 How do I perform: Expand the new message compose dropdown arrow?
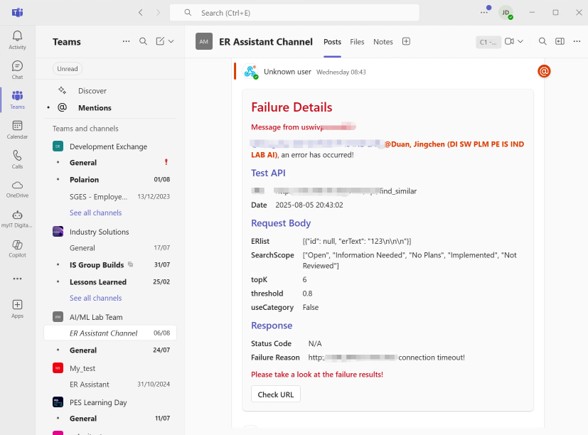[x=171, y=41]
